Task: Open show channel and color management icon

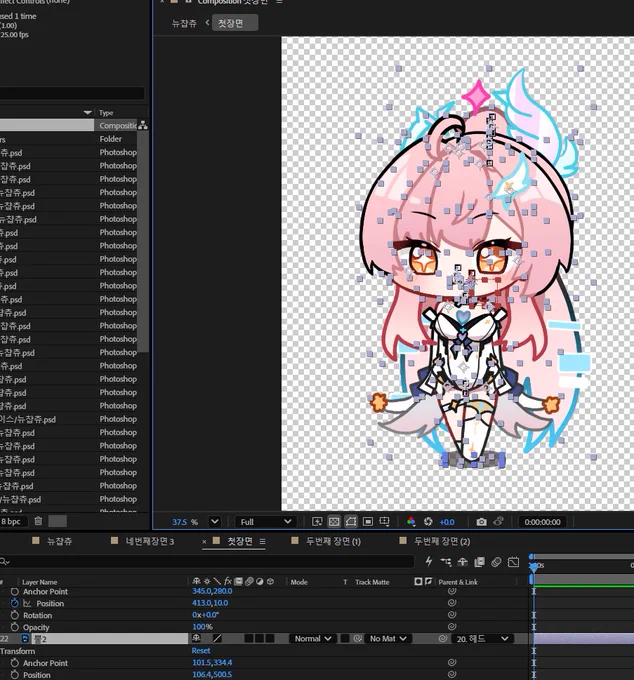Action: click(411, 522)
